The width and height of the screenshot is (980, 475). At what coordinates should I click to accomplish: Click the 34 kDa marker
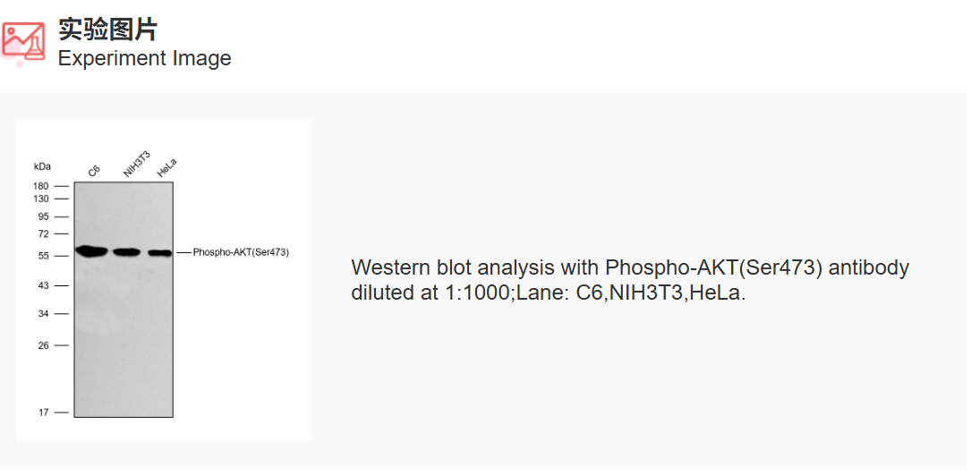coord(44,314)
